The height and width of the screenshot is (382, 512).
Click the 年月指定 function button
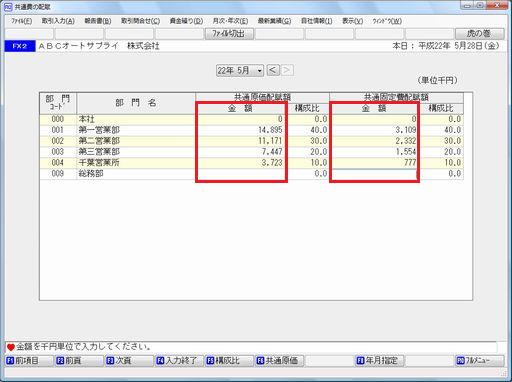(x=379, y=361)
